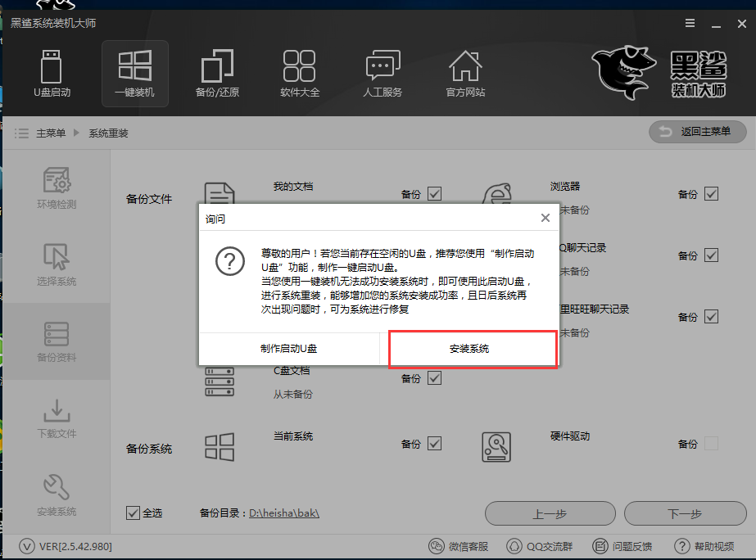This screenshot has width=756, height=560.
Task: Visit the 官方网站 home icon
Action: (x=465, y=73)
